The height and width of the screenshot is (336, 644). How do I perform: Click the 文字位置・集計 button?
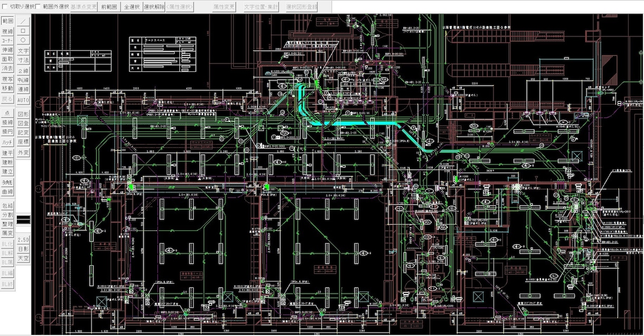pos(261,7)
